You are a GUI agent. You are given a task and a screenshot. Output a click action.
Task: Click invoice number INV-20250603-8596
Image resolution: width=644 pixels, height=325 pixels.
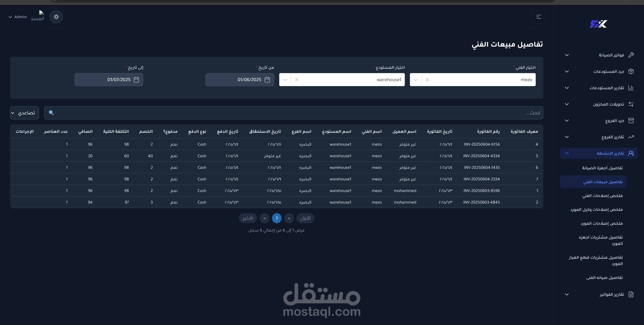pyautogui.click(x=482, y=191)
